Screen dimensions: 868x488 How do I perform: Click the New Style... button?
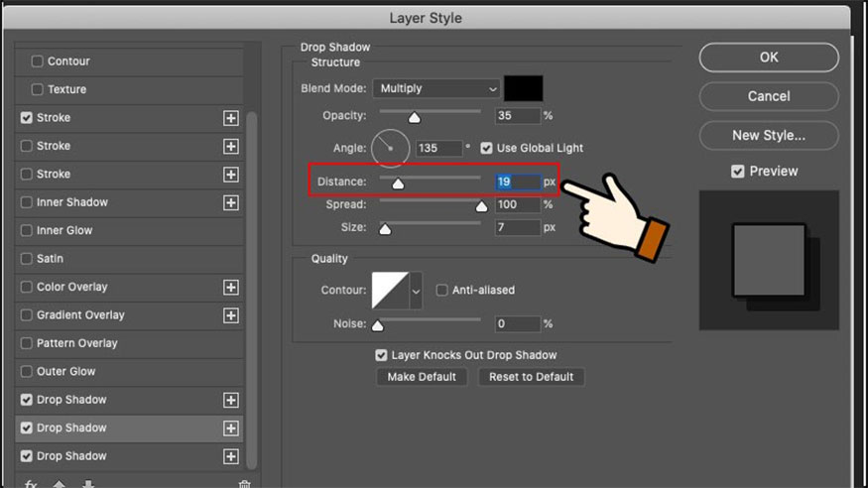tap(768, 135)
